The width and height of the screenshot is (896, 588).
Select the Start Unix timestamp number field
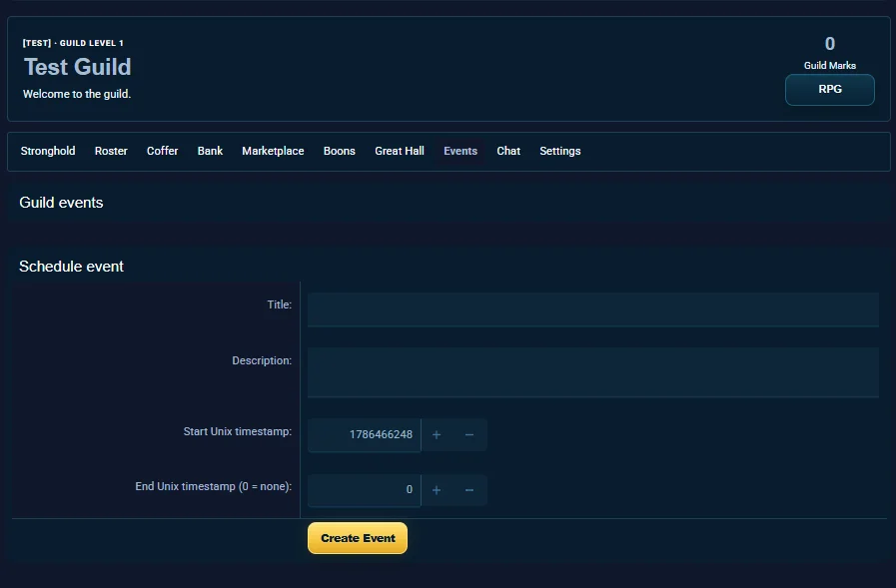[364, 435]
